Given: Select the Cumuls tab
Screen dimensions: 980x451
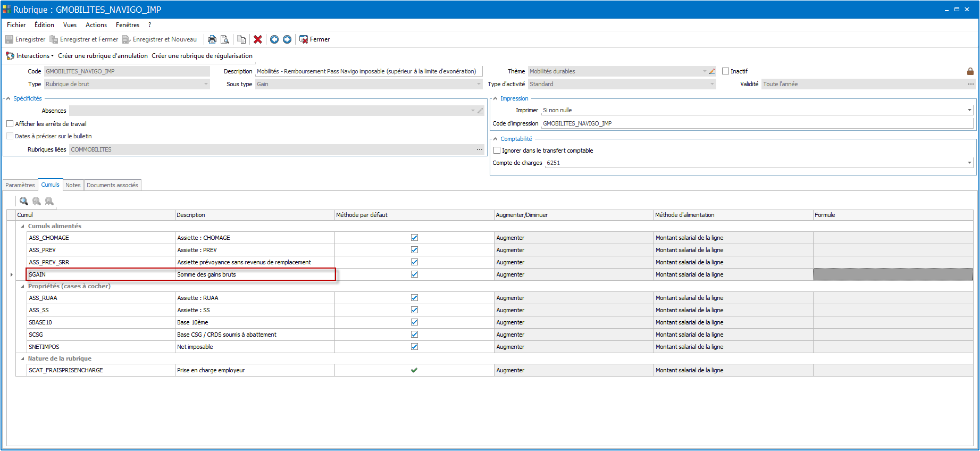Looking at the screenshot, I should pos(51,185).
